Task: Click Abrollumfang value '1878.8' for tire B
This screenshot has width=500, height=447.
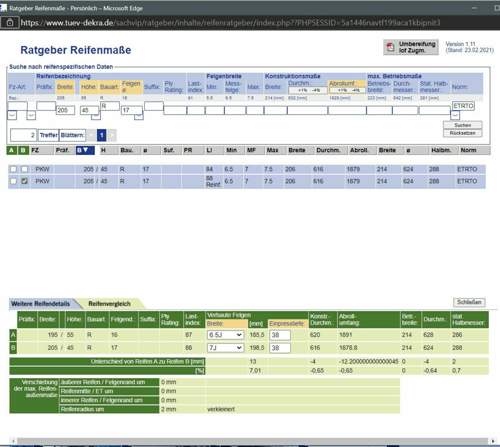Action: point(348,348)
